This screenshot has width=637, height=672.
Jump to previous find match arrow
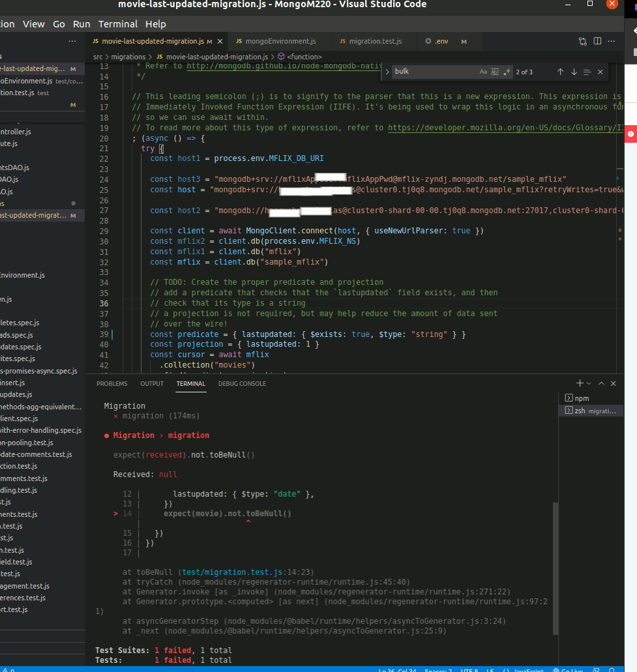tap(559, 72)
